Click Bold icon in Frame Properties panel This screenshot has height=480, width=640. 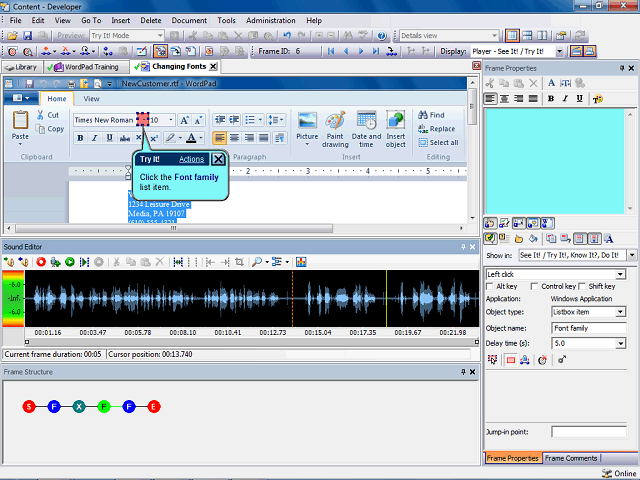[551, 99]
